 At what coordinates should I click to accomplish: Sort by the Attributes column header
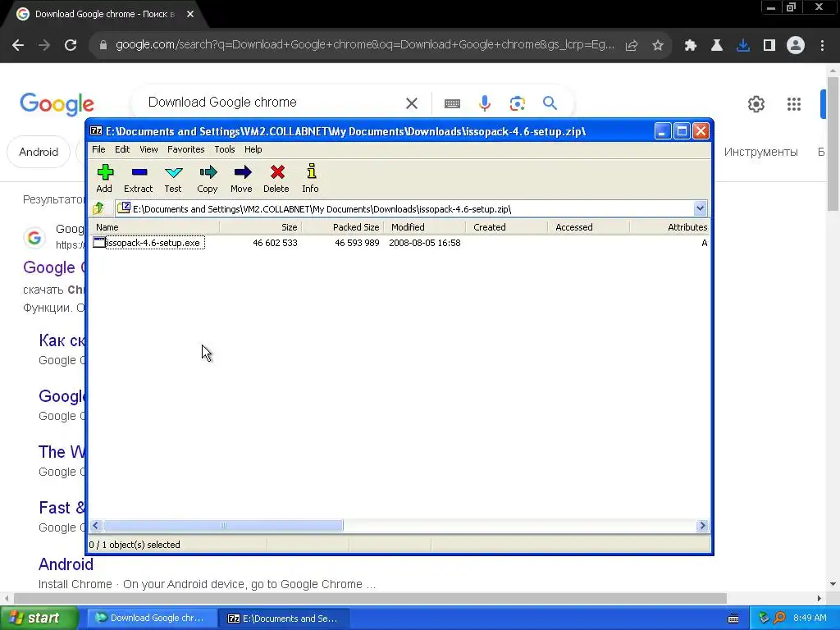pyautogui.click(x=669, y=227)
